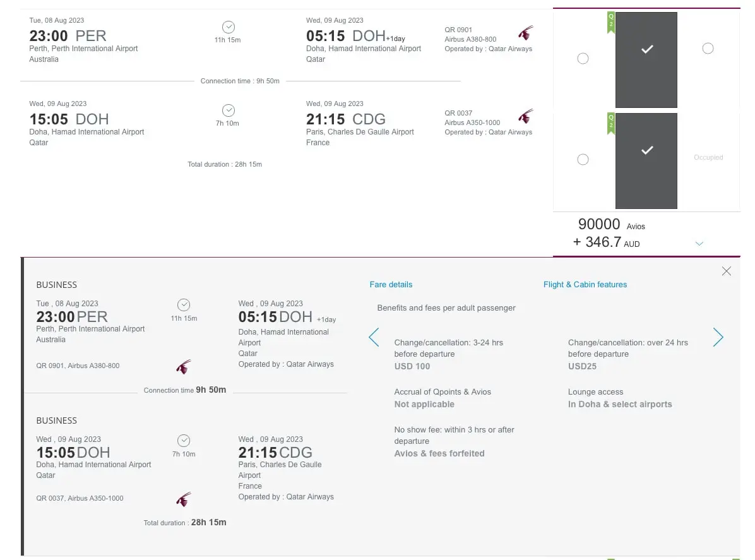Viewport: 755px width, 560px height.
Task: Click the duration clock icon showing 11h 15m
Action: [x=227, y=27]
